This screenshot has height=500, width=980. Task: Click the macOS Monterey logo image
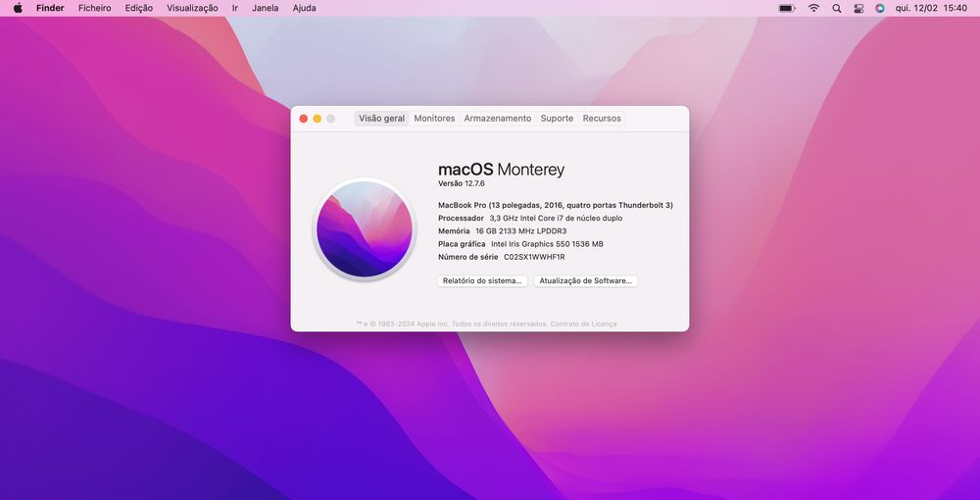[365, 228]
